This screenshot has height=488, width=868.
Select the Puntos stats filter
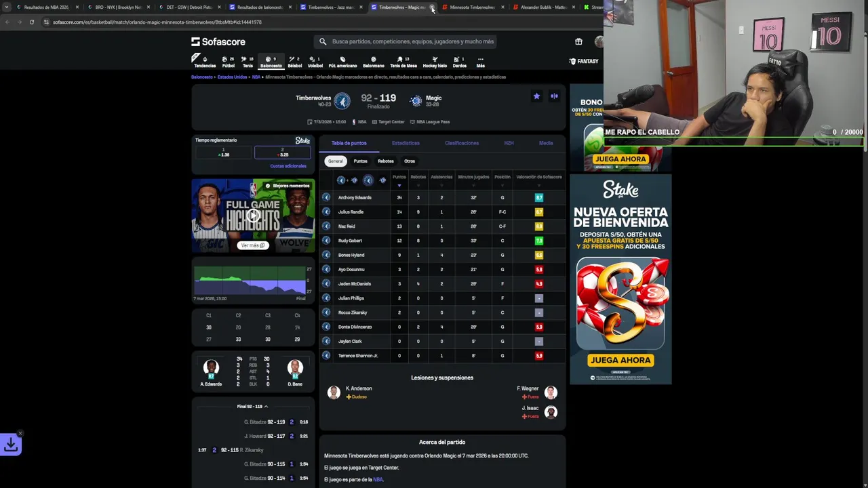(x=360, y=161)
